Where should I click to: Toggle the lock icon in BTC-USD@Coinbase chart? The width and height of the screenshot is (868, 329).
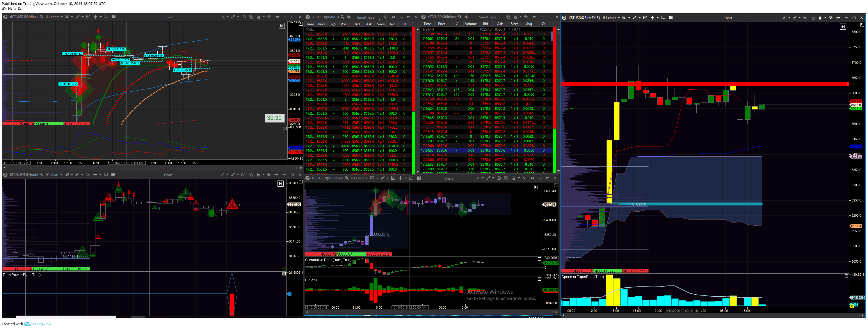coord(514,178)
